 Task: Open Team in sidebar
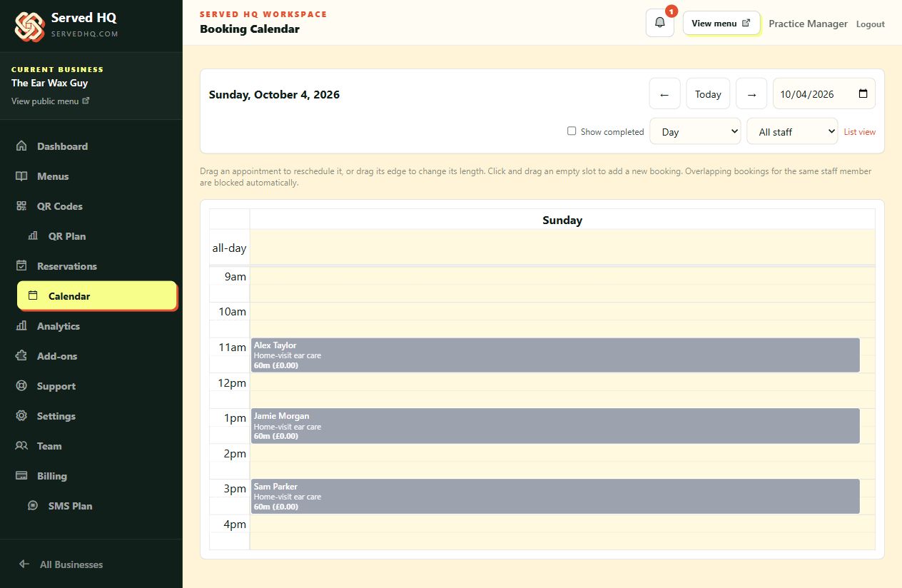click(x=49, y=446)
